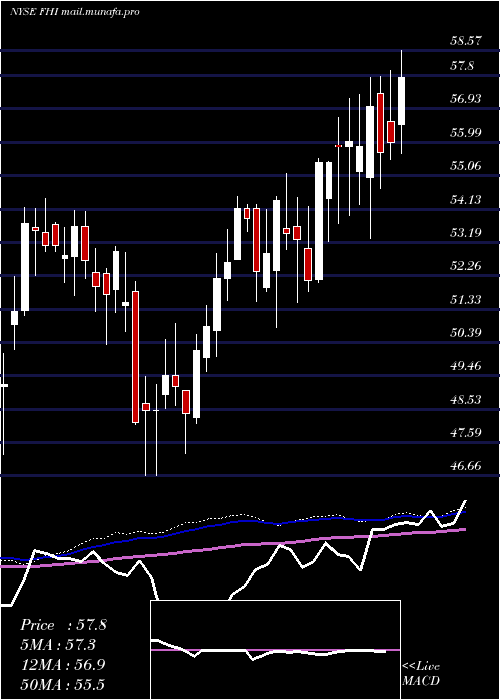This screenshot has height=700, width=500.
Task: Click inside the Live MACD inset chart
Action: [275, 650]
